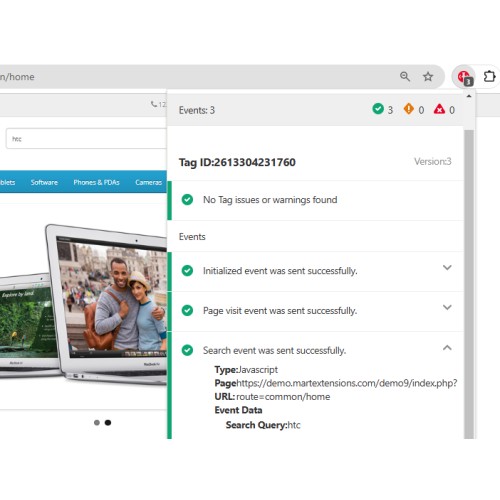Click green check beside No Tag issues
The height and width of the screenshot is (500, 500).
tap(187, 200)
